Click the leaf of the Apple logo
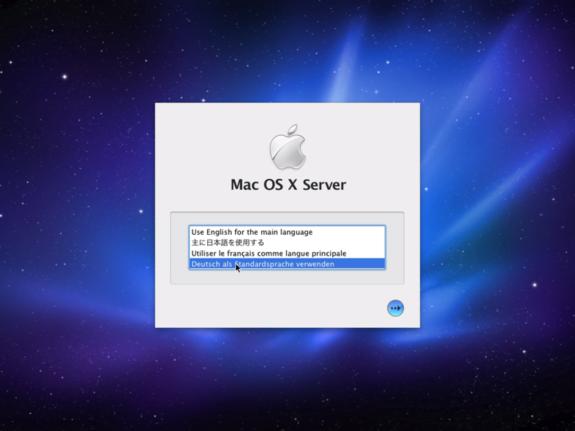Viewport: 575px width, 431px height. [292, 129]
